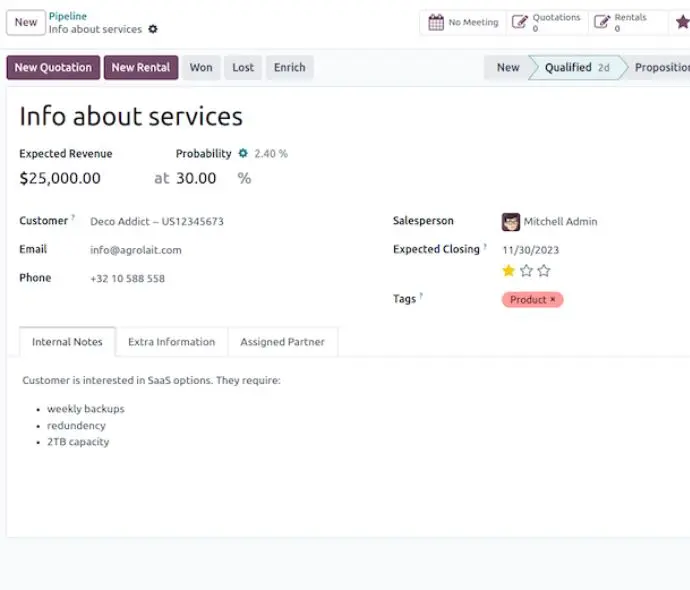The image size is (690, 590).
Task: Set priority to three stars
Action: tap(544, 271)
